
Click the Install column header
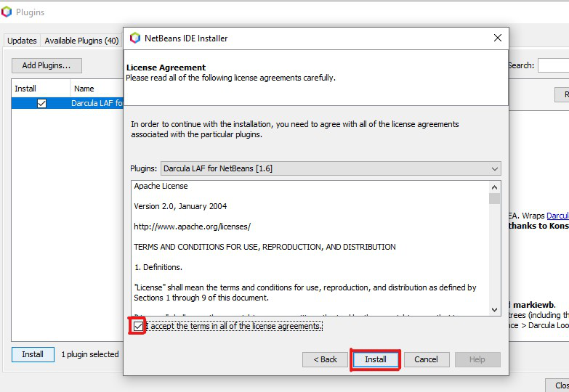click(41, 89)
